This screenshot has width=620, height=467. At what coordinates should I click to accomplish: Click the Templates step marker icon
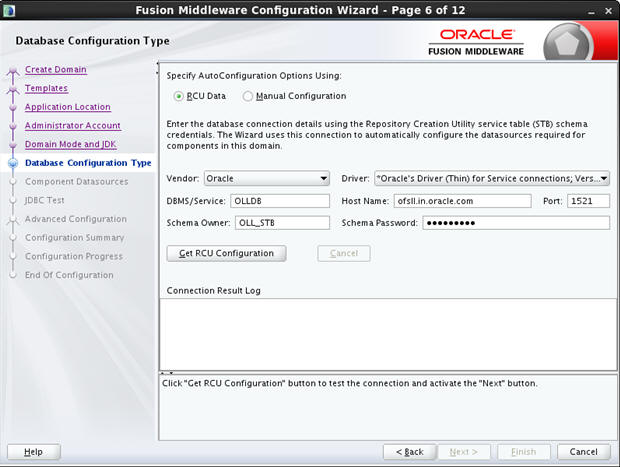coord(13,89)
